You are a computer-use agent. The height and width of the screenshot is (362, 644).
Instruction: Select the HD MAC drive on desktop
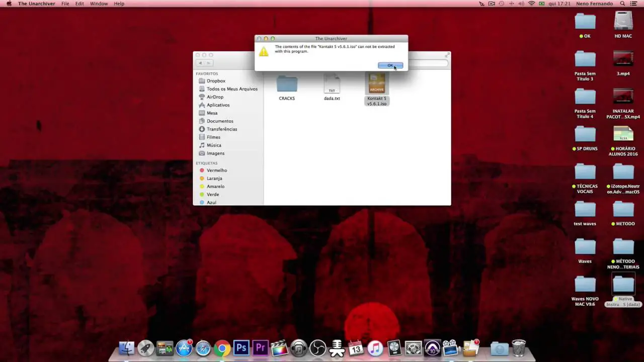pos(623,25)
